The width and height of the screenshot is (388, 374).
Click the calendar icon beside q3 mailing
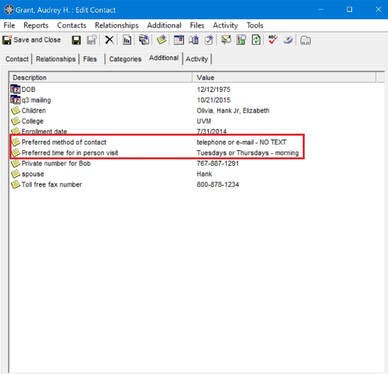[15, 100]
